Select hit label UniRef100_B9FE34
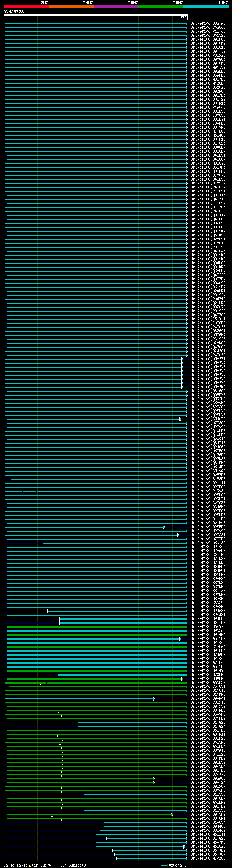 click(208, 579)
